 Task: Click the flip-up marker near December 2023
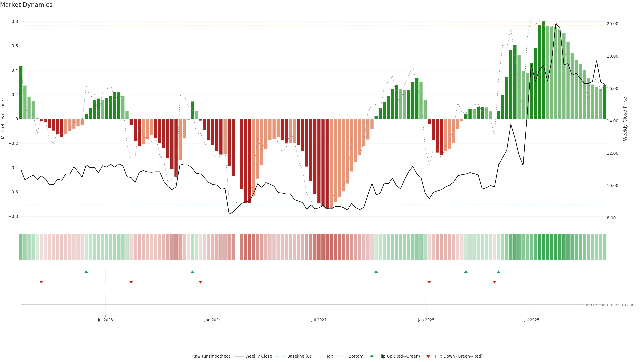192,272
